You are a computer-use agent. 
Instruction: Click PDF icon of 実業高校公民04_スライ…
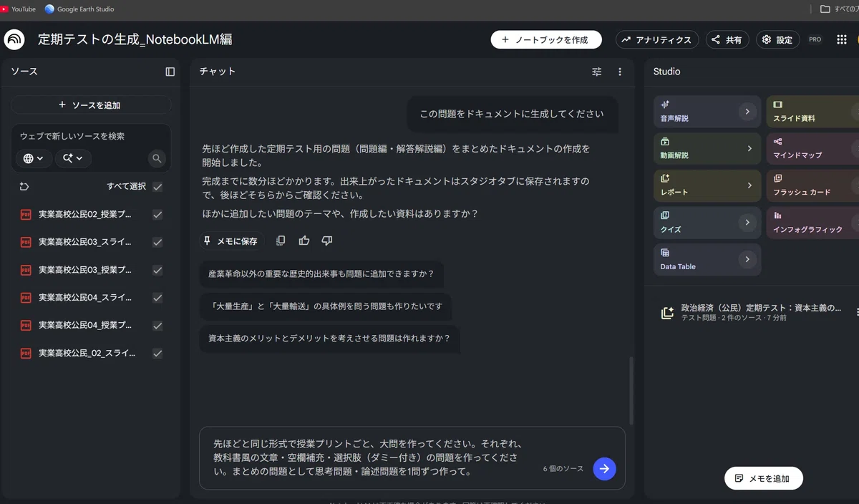[x=26, y=298]
